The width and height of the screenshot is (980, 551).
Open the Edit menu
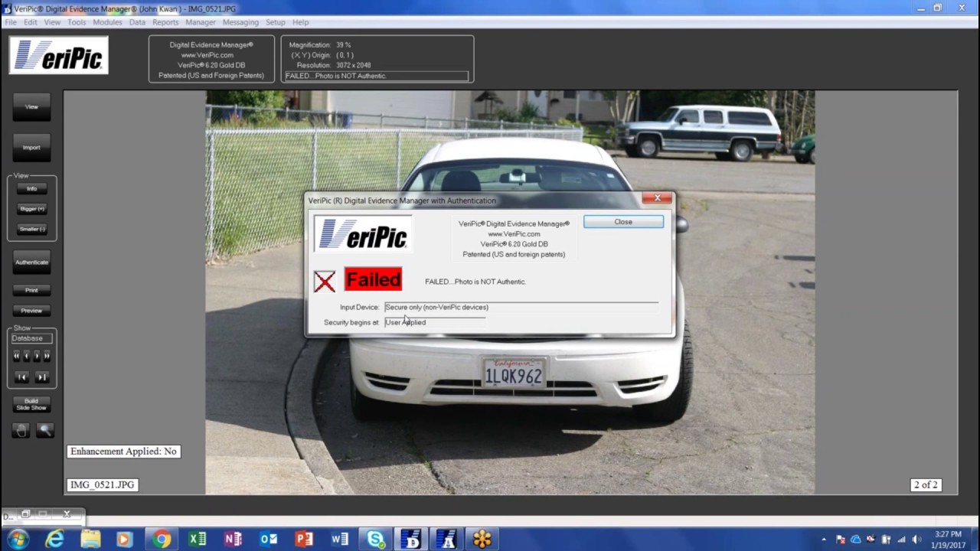point(30,22)
